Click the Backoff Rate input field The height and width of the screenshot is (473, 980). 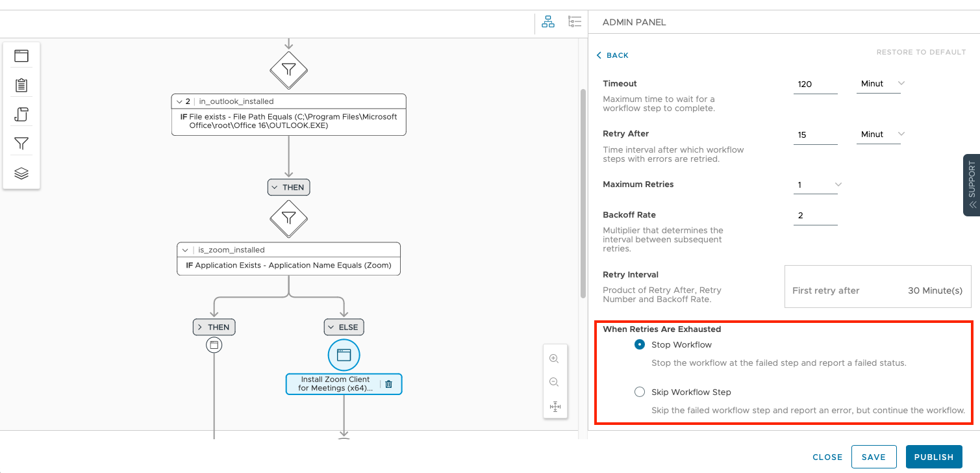click(815, 215)
